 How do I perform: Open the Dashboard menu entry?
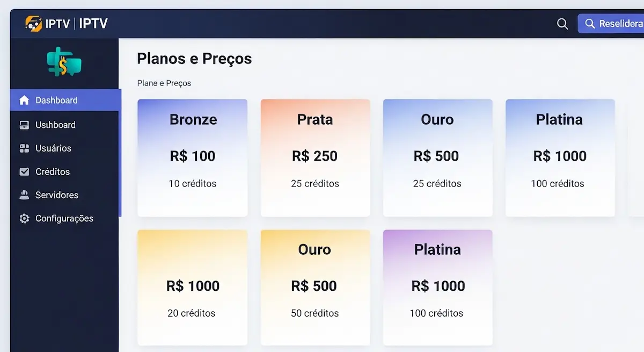(56, 100)
